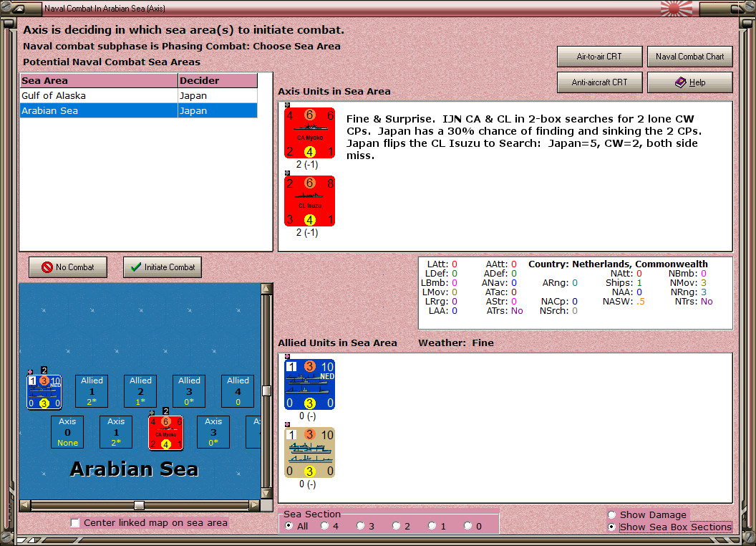
Task: Enable Center linked map on sea area
Action: [74, 523]
